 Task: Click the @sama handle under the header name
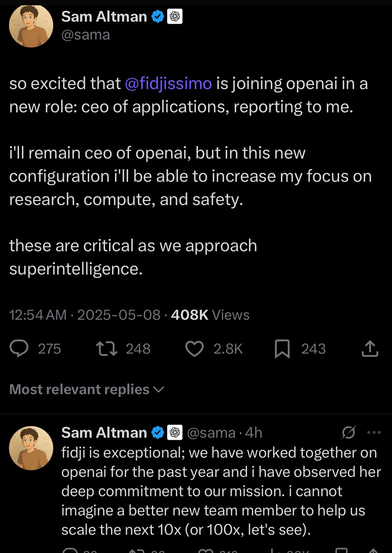[x=85, y=35]
